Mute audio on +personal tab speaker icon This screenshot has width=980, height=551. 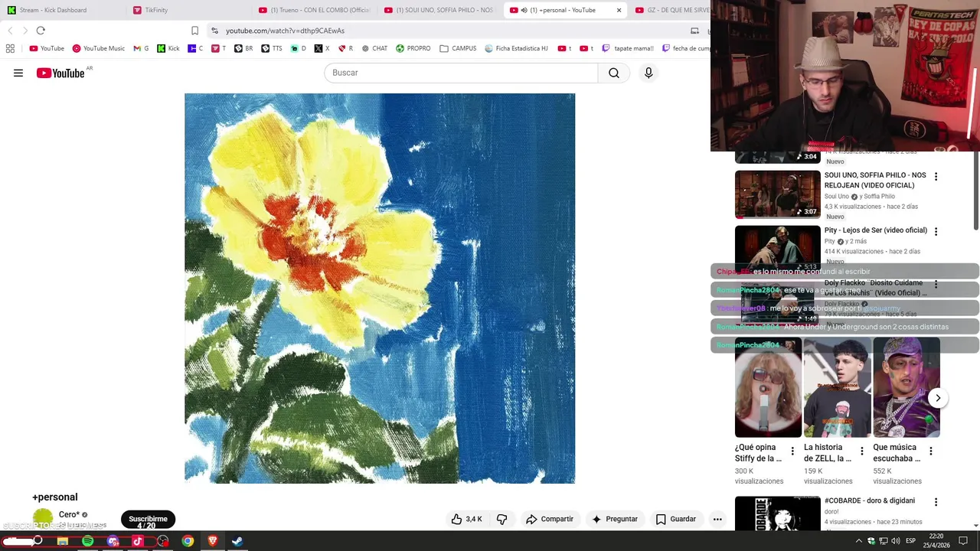pyautogui.click(x=523, y=10)
